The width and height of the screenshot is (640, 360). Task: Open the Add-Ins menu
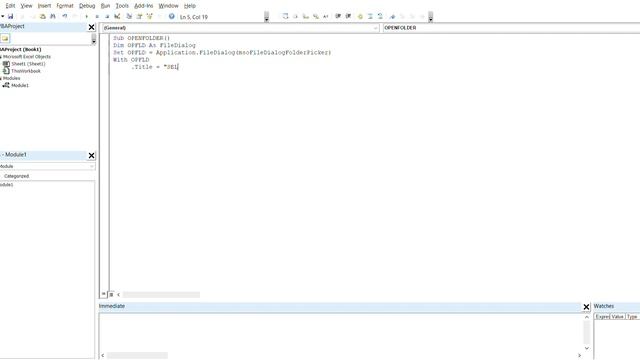[x=144, y=6]
